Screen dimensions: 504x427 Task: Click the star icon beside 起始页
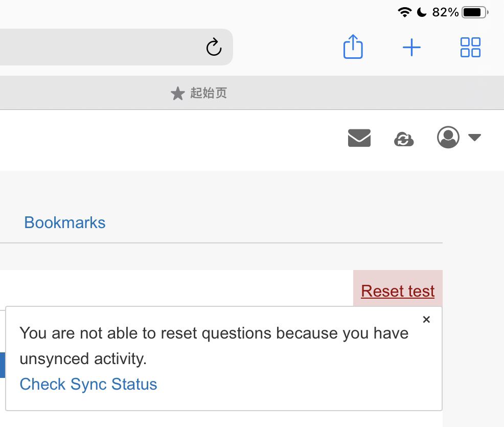click(x=177, y=94)
